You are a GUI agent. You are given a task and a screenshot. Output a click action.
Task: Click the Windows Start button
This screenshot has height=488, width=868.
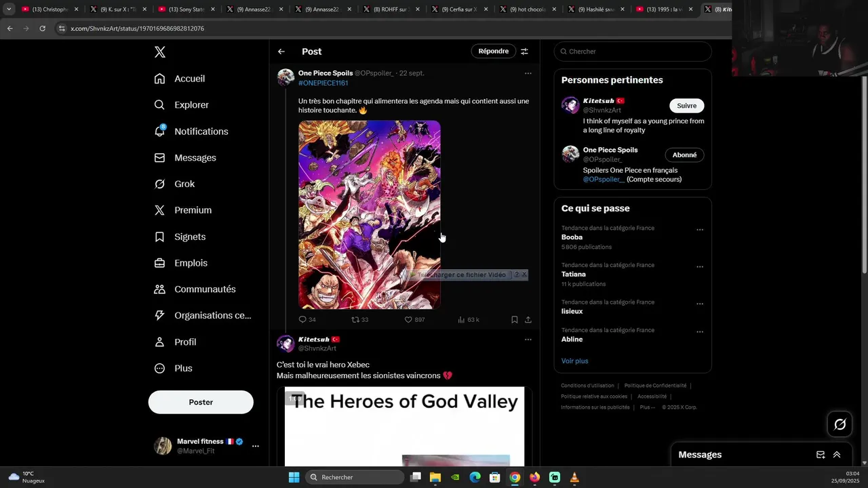(294, 477)
